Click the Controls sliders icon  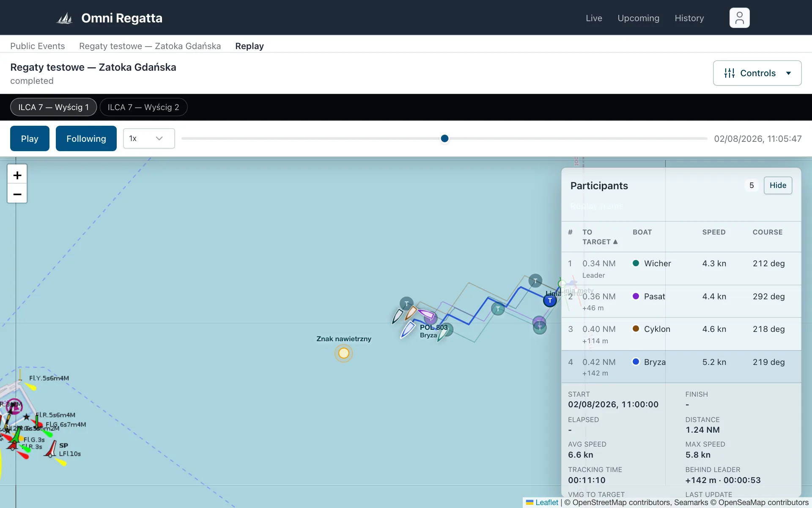[x=730, y=73]
